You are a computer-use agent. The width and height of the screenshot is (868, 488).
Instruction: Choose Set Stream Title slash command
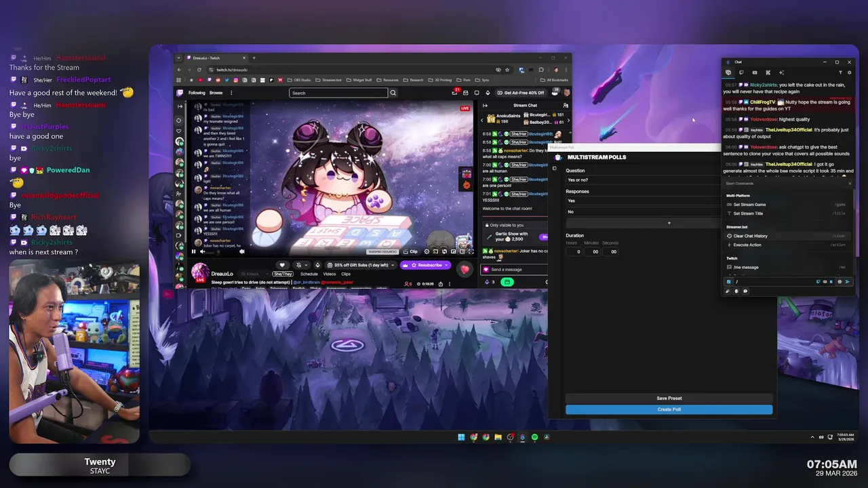coord(787,213)
